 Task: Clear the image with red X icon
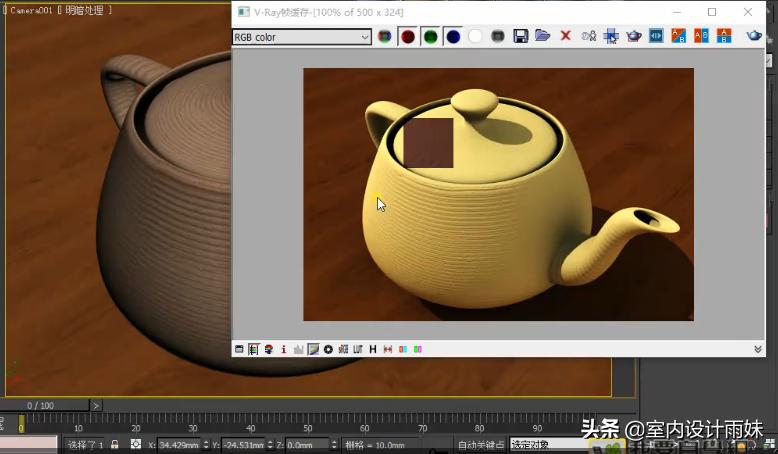click(566, 36)
